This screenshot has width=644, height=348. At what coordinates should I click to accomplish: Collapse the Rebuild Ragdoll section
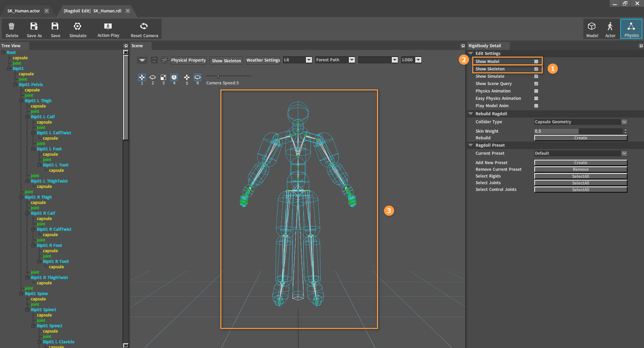tap(471, 114)
